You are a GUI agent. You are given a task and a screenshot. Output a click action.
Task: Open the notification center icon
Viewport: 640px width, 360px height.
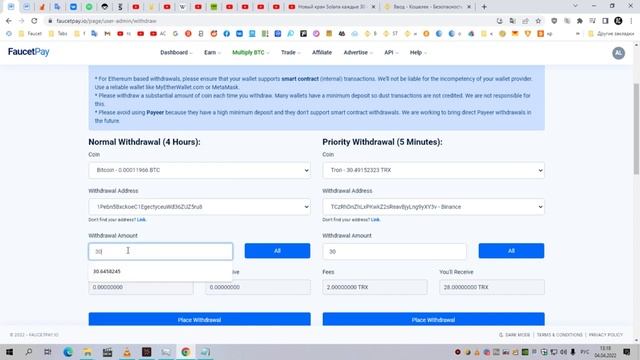click(627, 352)
